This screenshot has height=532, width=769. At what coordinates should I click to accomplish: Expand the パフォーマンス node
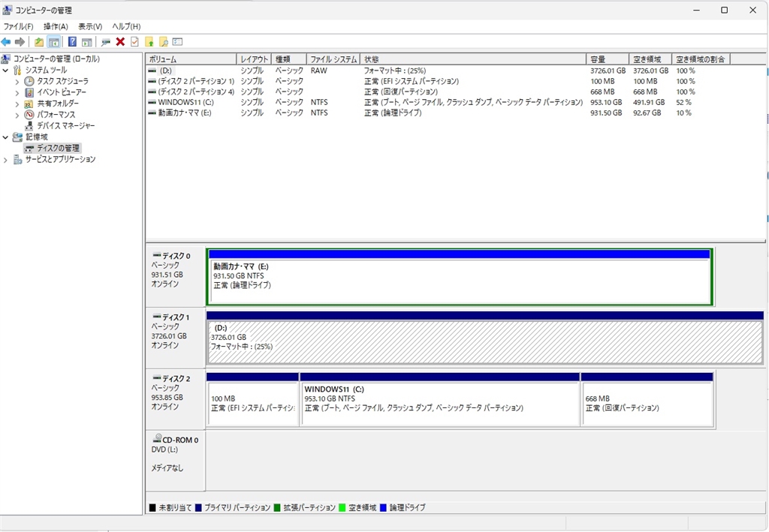coord(17,115)
